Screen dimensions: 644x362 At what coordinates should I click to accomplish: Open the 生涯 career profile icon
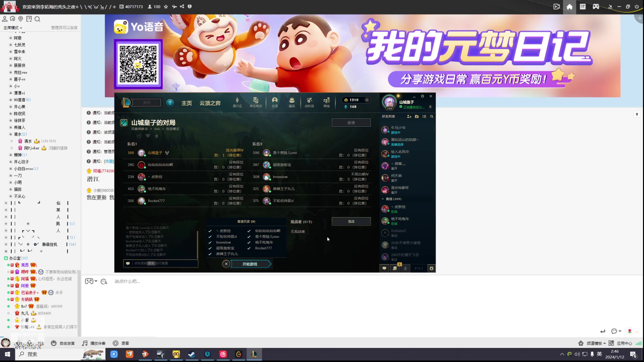coord(275,102)
